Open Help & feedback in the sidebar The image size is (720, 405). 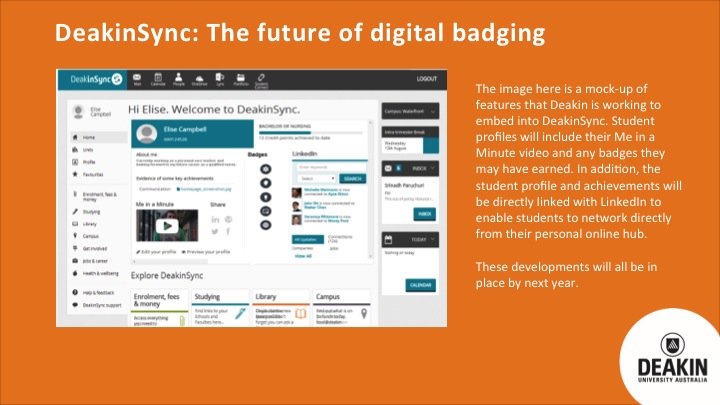98,292
